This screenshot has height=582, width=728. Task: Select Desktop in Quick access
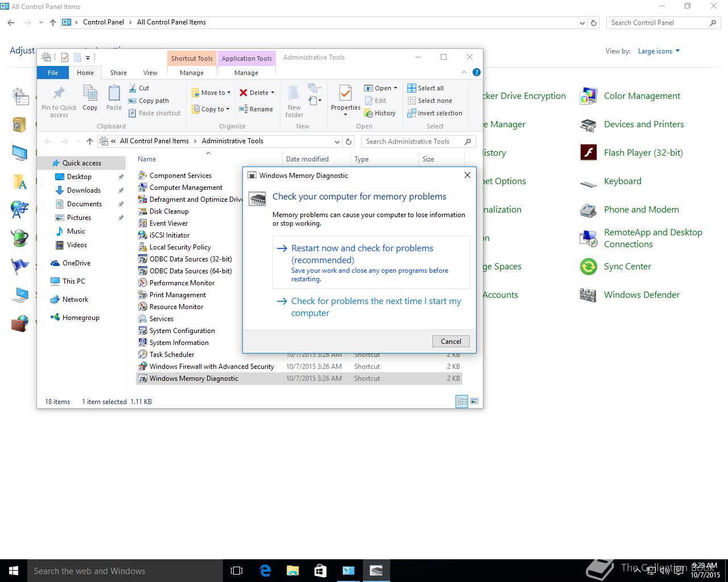79,177
